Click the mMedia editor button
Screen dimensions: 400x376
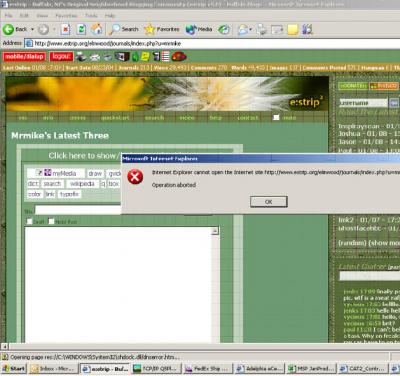point(56,173)
